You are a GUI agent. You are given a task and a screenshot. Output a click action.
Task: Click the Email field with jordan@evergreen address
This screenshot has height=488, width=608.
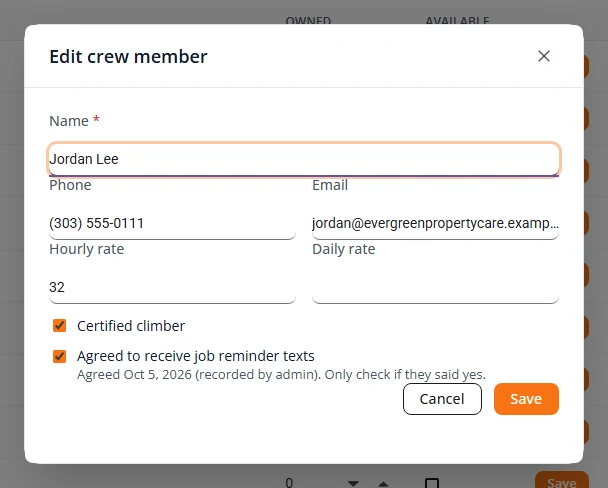click(435, 223)
